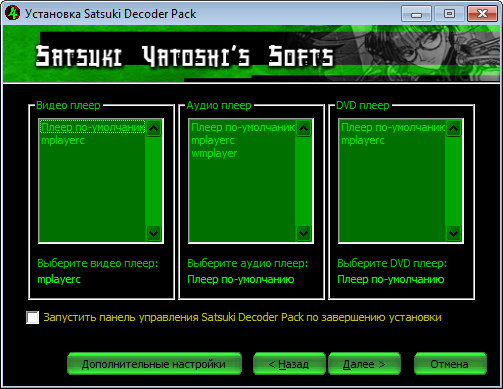This screenshot has width=503, height=389.
Task: Select mplayerc in the video player list
Action: [x=63, y=140]
